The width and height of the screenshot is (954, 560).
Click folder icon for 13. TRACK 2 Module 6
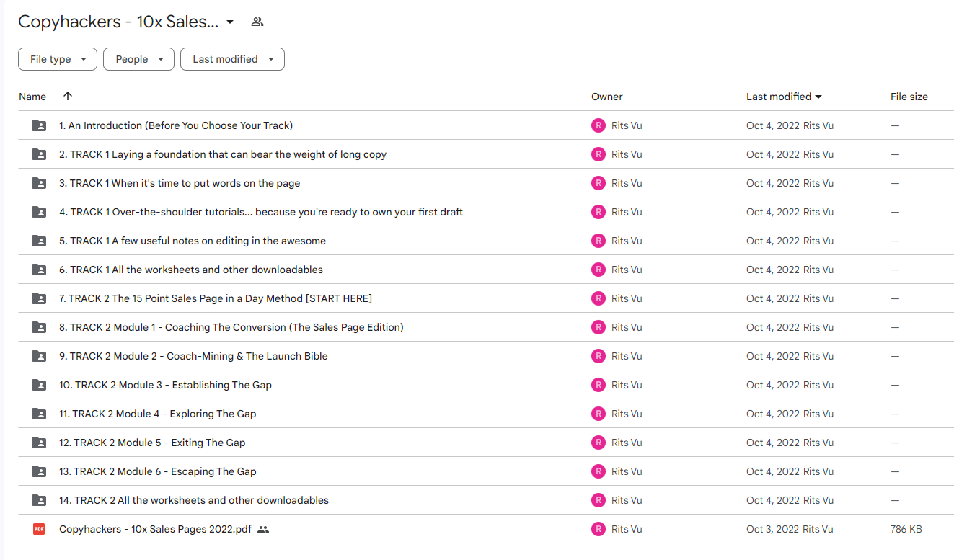pos(39,471)
